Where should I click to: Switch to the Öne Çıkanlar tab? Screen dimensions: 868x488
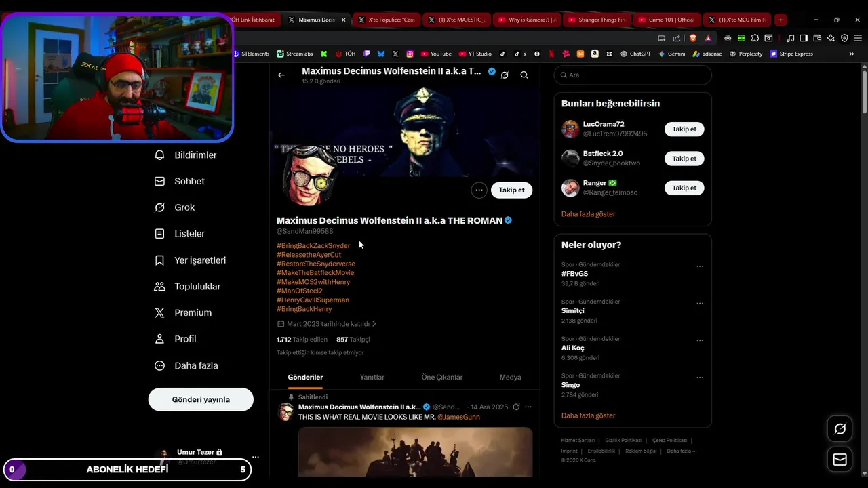point(442,377)
